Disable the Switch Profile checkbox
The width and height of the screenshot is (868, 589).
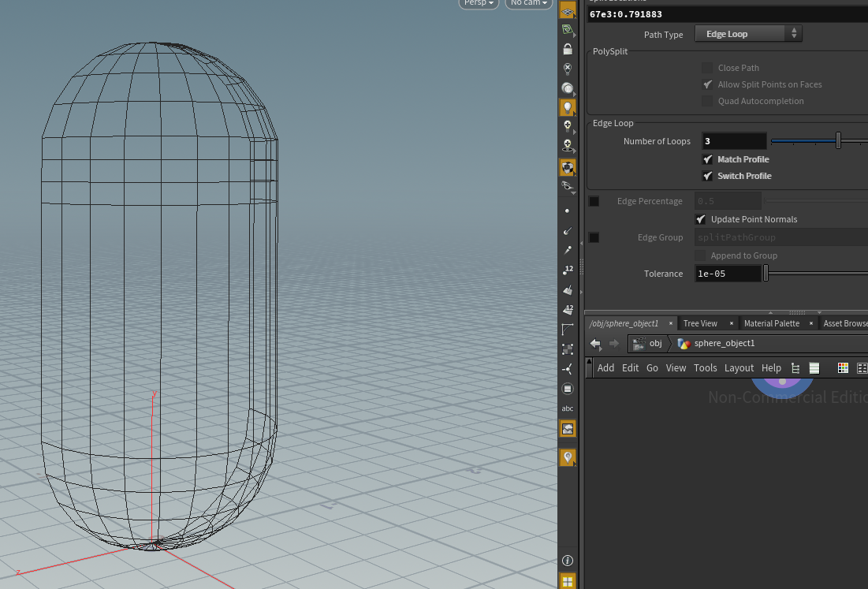(x=707, y=176)
